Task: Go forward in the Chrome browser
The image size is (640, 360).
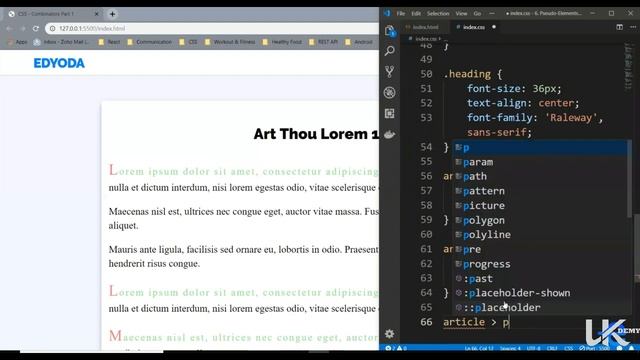Action: pos(23,29)
